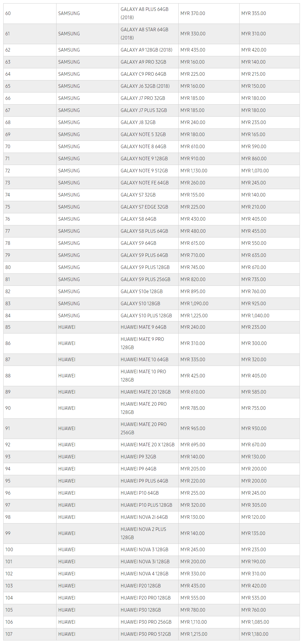
Task: Click the HUAWEI NOVA 2 PLUS 128GB cell
Action: (143, 533)
